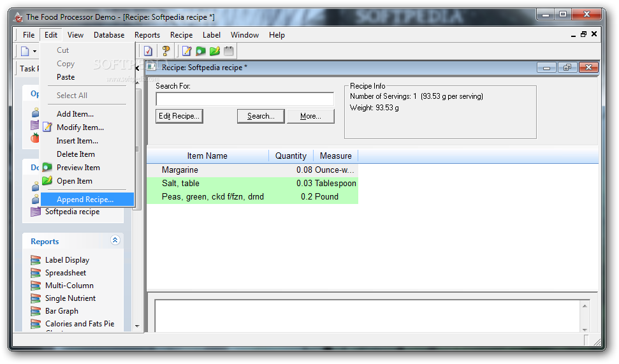
Task: Choose Modify Item... from Edit menu
Action: [87, 127]
